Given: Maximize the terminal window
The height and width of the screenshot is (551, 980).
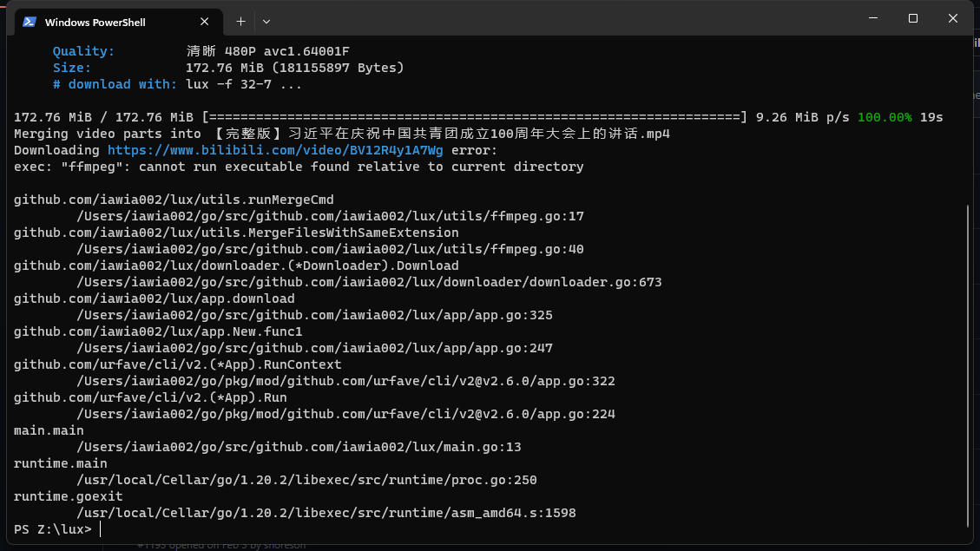Looking at the screenshot, I should [913, 19].
